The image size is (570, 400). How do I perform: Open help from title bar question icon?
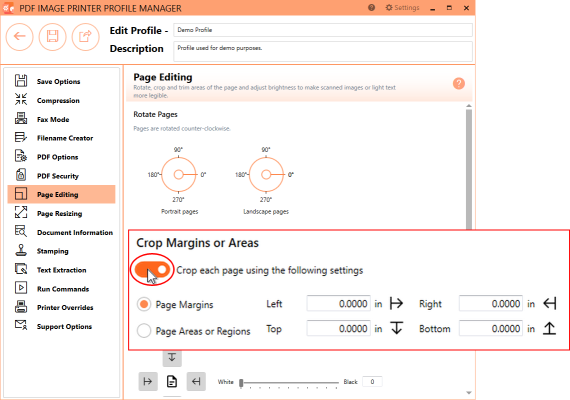371,8
